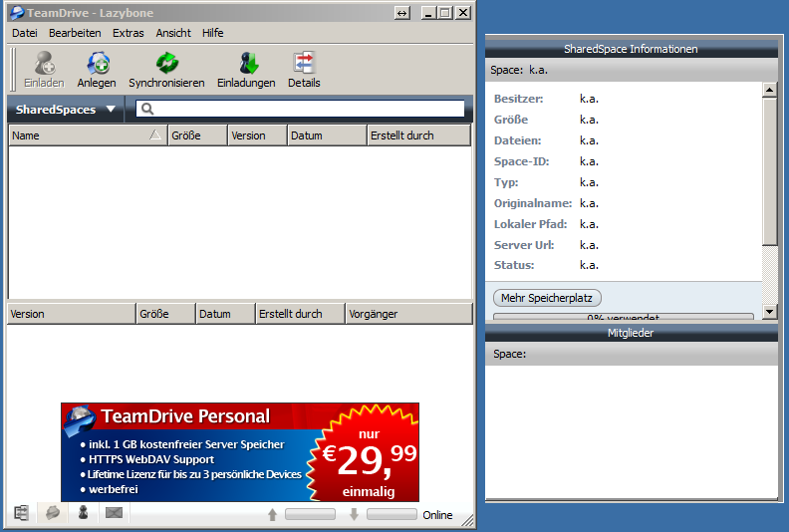Click the info panel scrollbar up arrow
Image resolution: width=789 pixels, height=532 pixels.
pyautogui.click(x=769, y=90)
